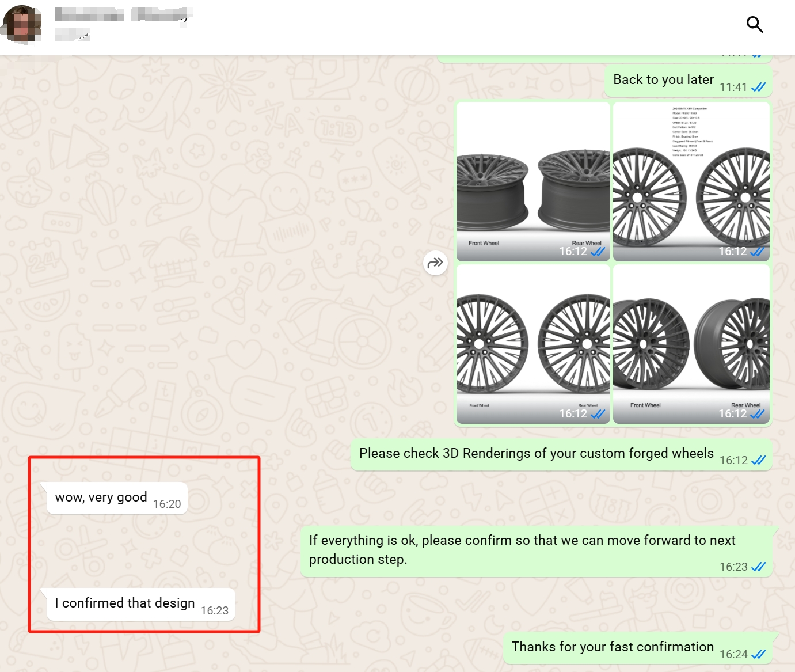Select the 'I confirmed that design' message

tap(141, 605)
